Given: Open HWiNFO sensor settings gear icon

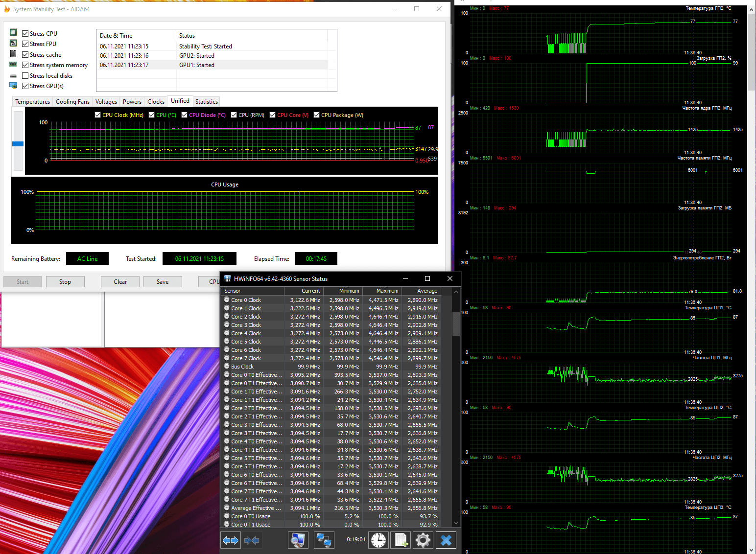Looking at the screenshot, I should click(423, 540).
